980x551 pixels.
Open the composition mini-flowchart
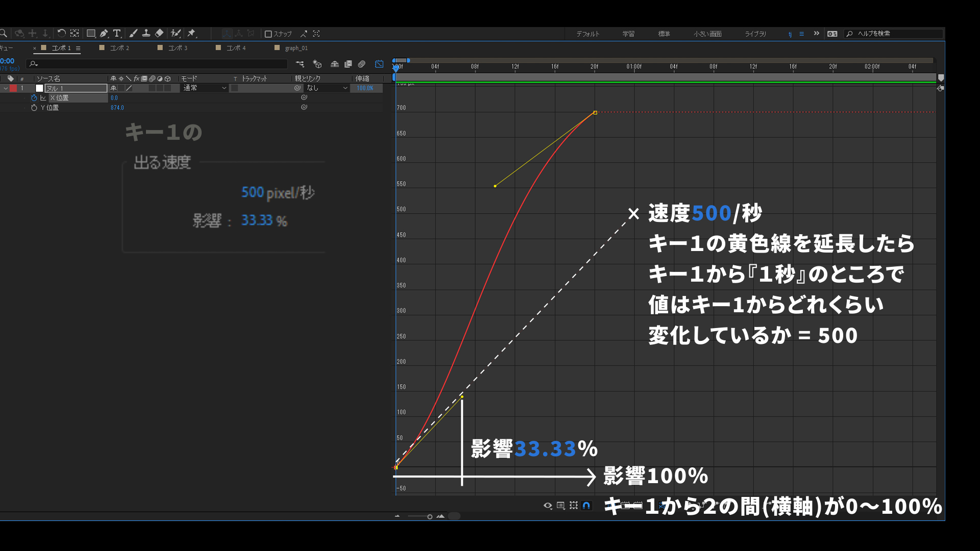300,64
